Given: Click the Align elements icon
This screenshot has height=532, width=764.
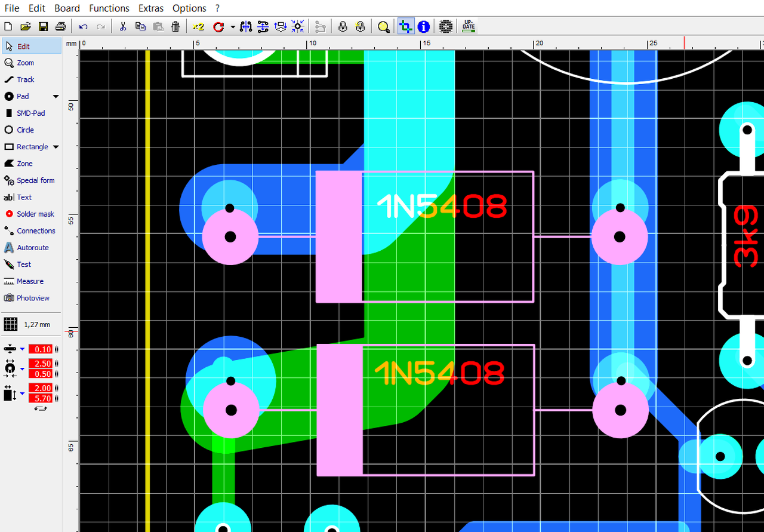Looking at the screenshot, I should pyautogui.click(x=263, y=26).
